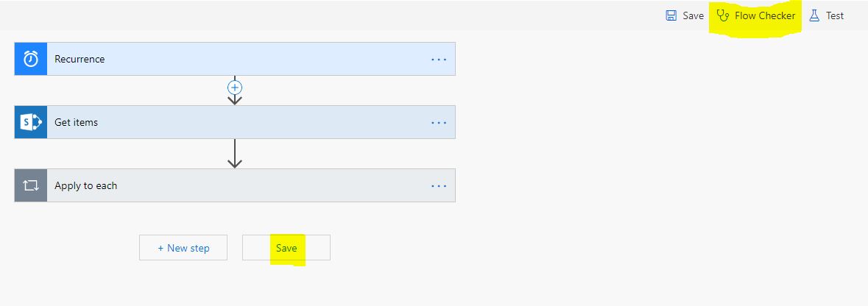Open Flow Checker from the top bar

tap(764, 15)
